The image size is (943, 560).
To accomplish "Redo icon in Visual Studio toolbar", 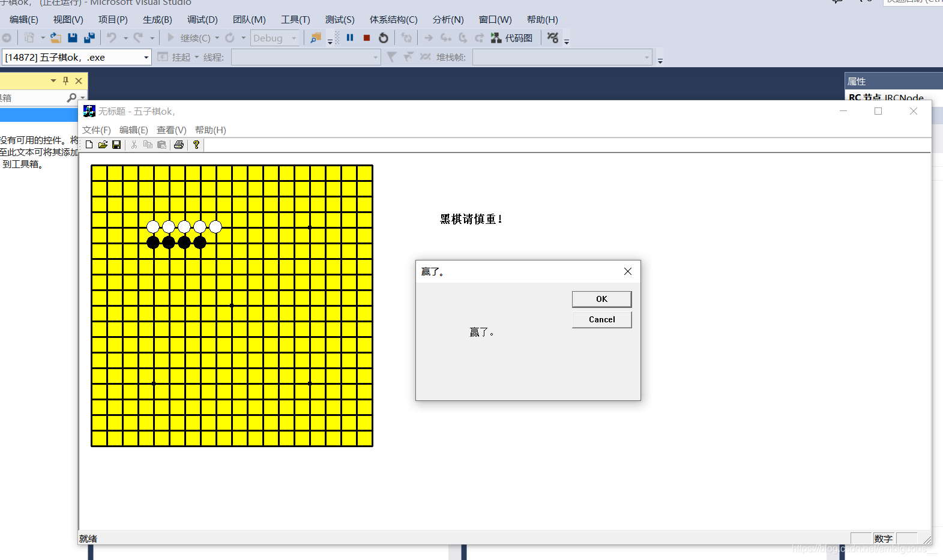I will (138, 38).
